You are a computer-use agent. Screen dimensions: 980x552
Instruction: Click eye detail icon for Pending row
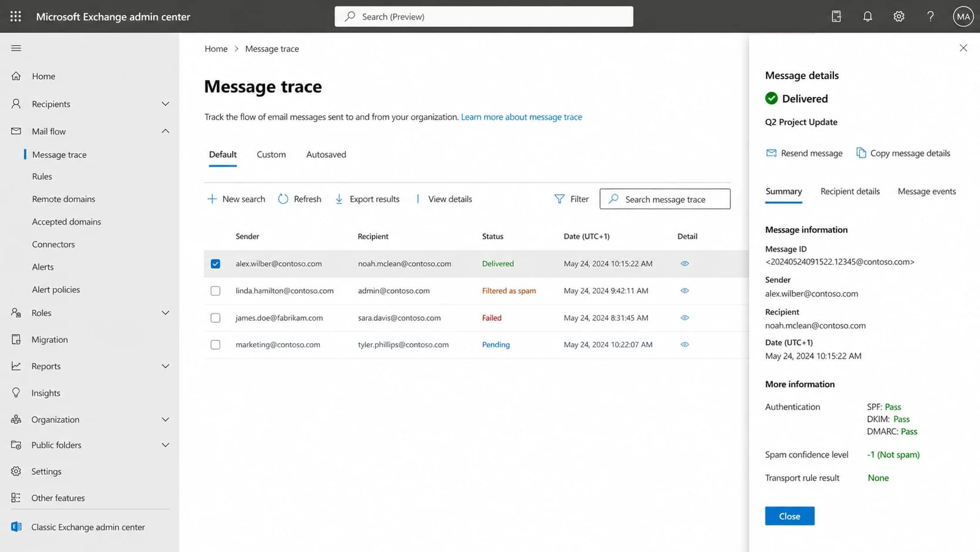click(685, 344)
